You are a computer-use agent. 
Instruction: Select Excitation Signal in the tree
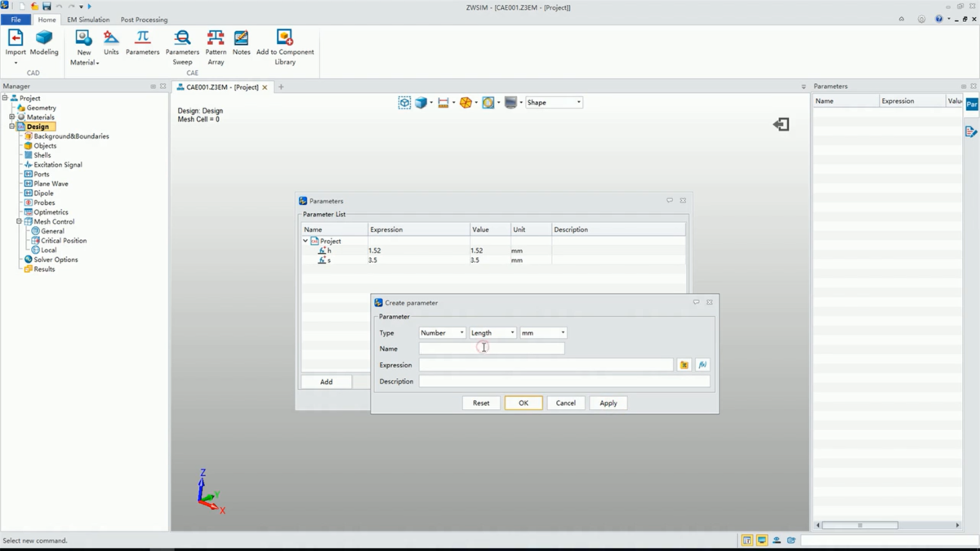(x=58, y=165)
